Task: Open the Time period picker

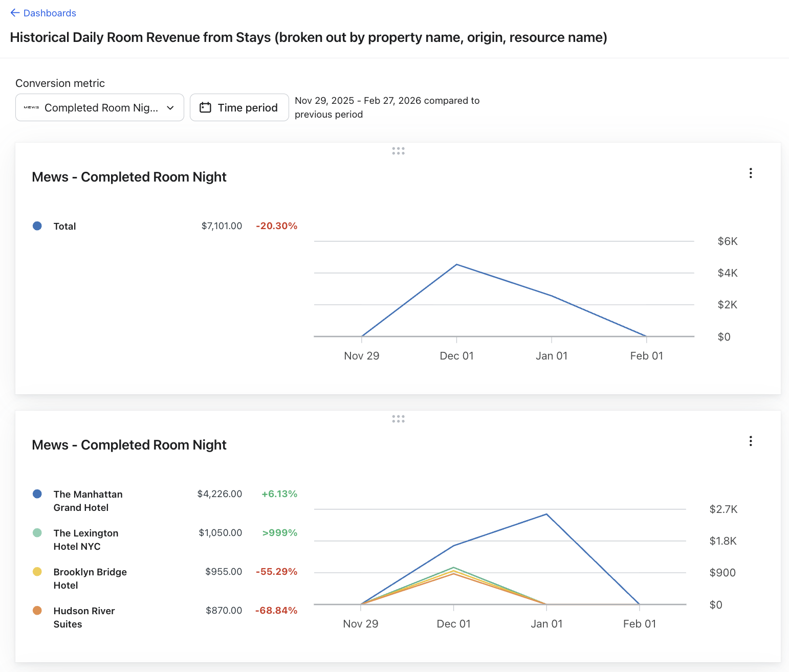Action: [239, 107]
